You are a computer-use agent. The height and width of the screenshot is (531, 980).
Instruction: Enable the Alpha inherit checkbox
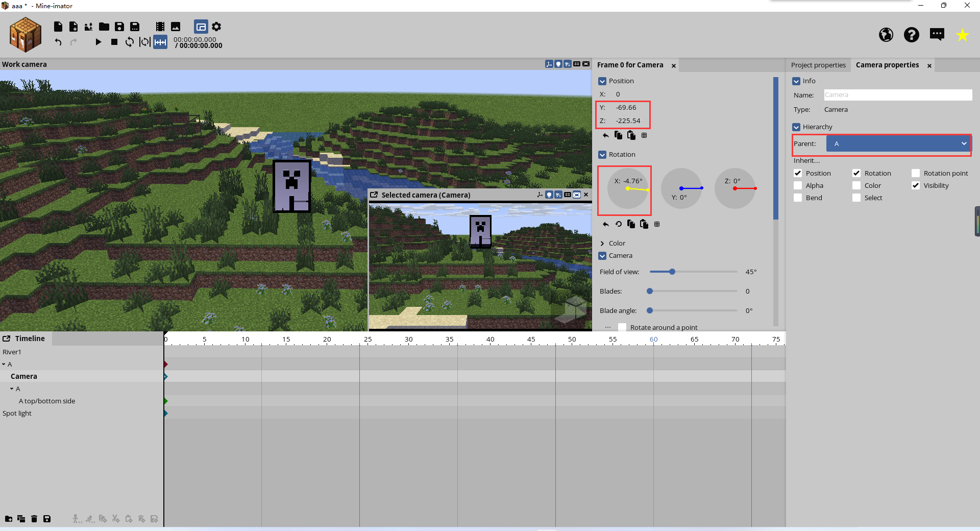point(798,185)
